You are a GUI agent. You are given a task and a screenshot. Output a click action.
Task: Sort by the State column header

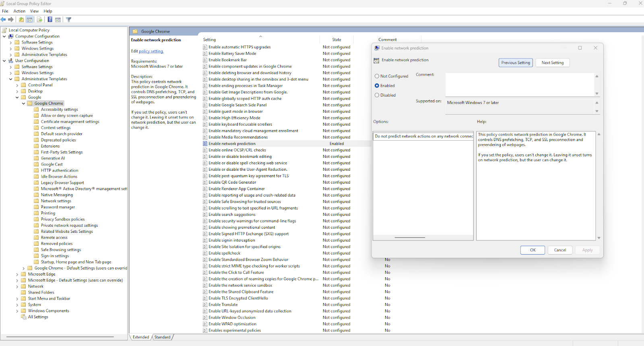coord(337,39)
